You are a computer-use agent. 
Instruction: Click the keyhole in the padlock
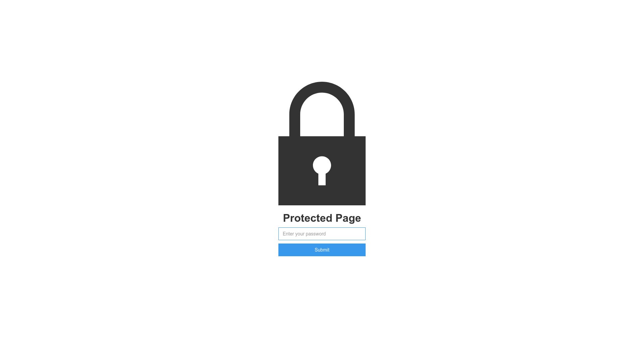pos(322,170)
